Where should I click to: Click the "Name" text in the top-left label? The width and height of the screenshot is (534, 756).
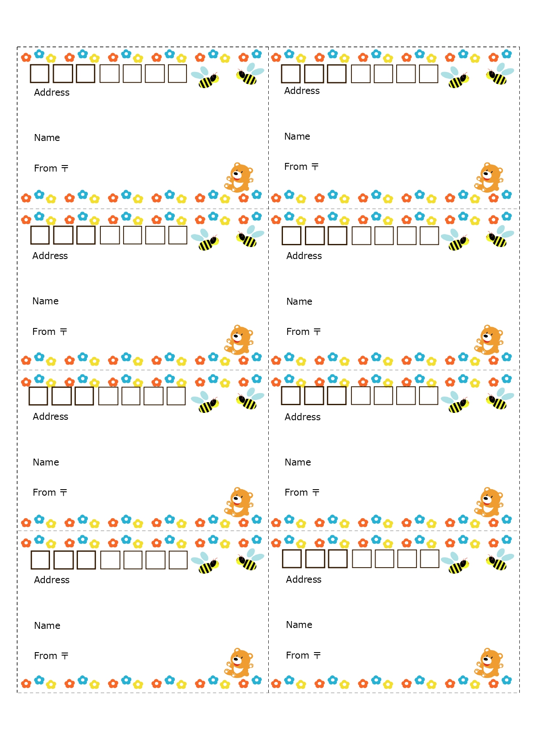click(x=47, y=138)
